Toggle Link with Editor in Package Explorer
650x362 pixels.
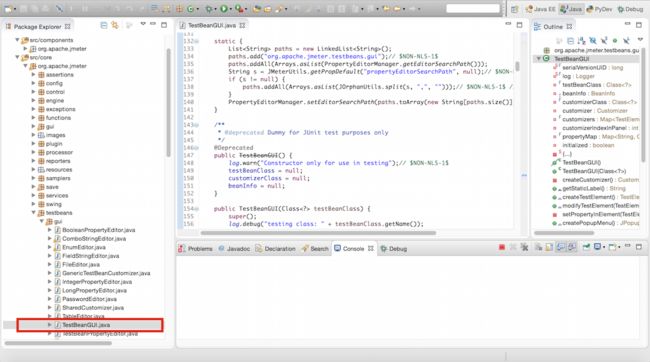[x=115, y=26]
